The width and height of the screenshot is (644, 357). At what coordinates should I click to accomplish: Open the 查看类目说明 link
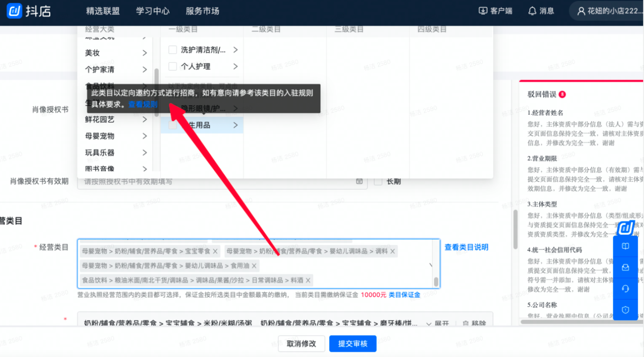466,247
